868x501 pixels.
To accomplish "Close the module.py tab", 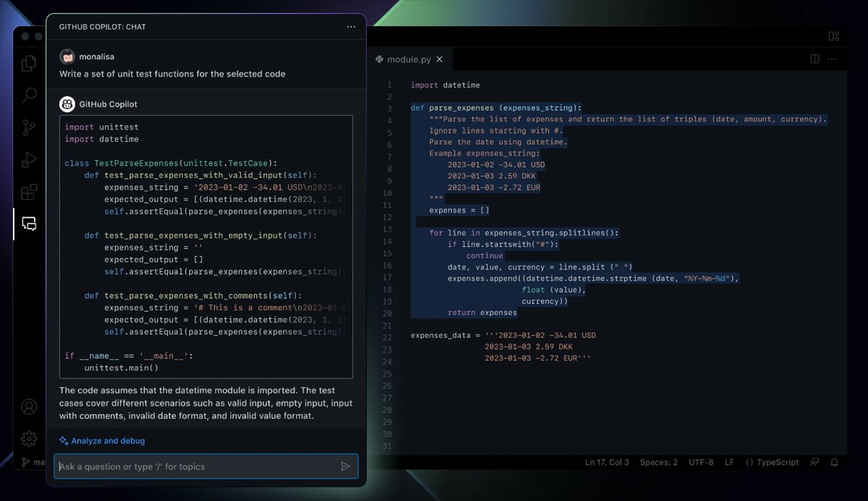I will click(x=440, y=59).
